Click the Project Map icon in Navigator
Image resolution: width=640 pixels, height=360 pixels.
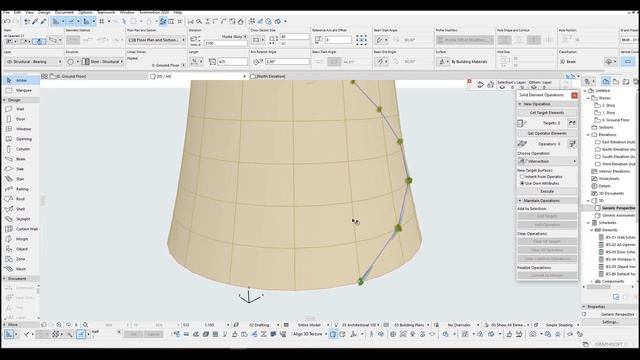606,82
